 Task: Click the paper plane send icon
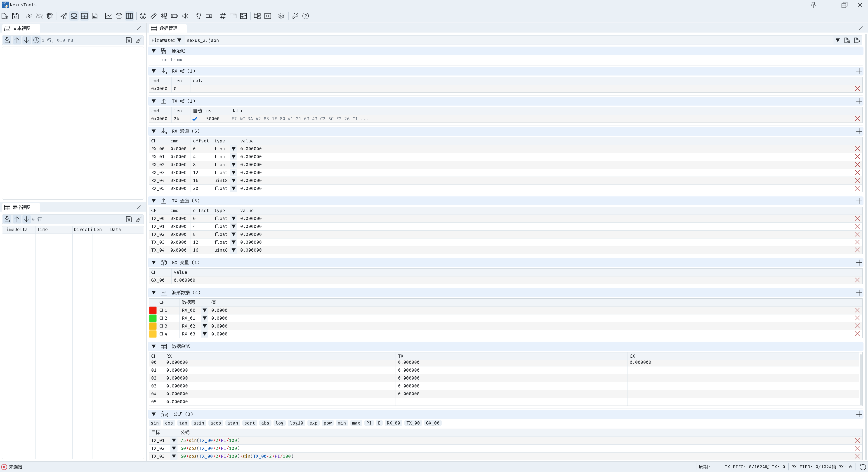[64, 16]
